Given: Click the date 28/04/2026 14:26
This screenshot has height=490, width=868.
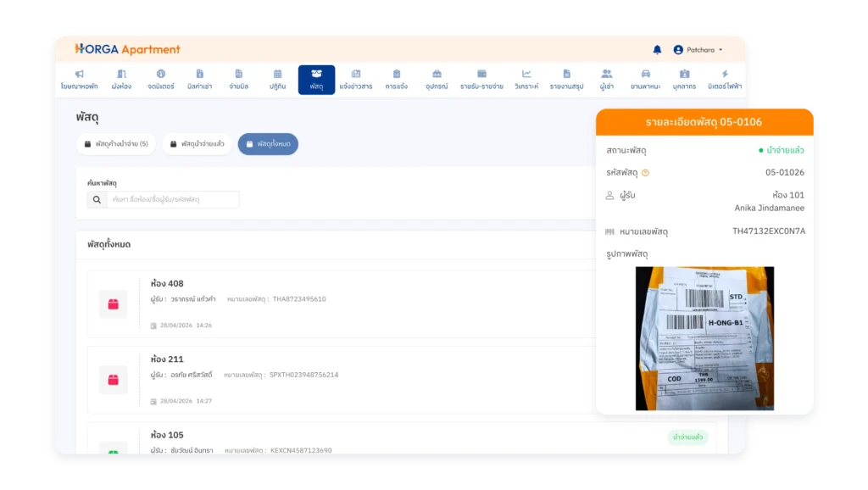Looking at the screenshot, I should pyautogui.click(x=186, y=326).
